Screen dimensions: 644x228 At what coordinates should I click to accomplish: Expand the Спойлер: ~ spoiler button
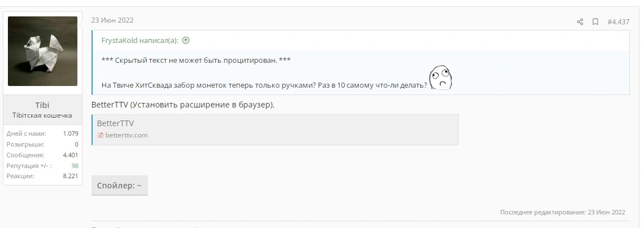point(120,186)
